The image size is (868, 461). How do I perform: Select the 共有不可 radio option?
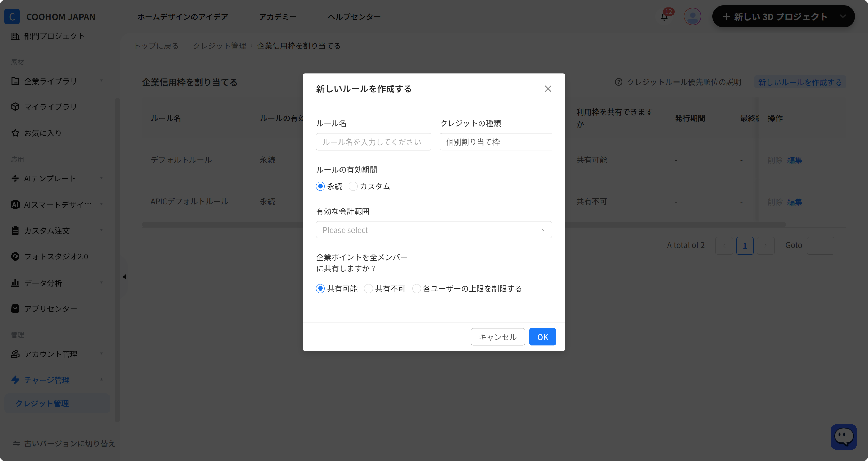pyautogui.click(x=368, y=289)
